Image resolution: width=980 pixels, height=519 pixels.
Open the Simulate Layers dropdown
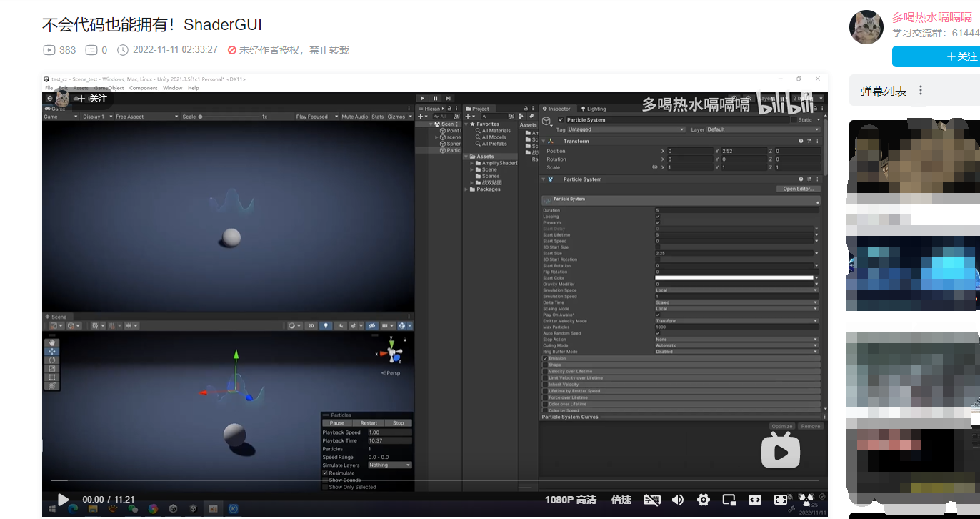pyautogui.click(x=389, y=464)
